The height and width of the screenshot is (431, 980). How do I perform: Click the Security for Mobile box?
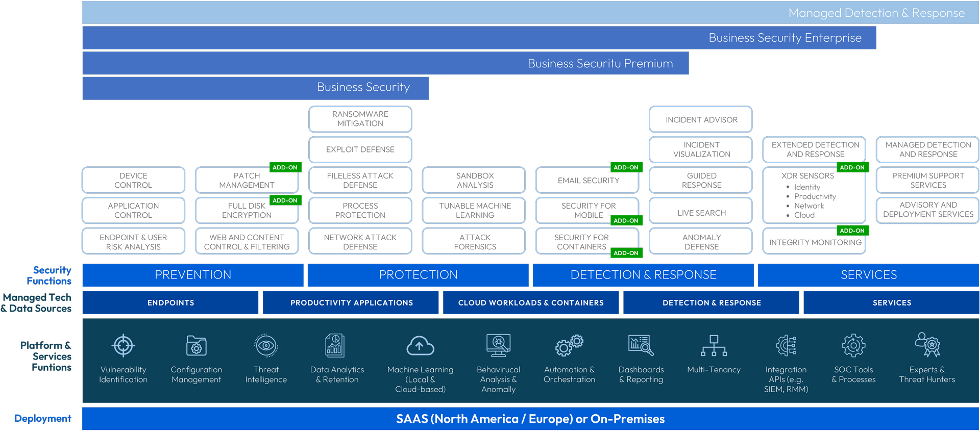pyautogui.click(x=587, y=210)
